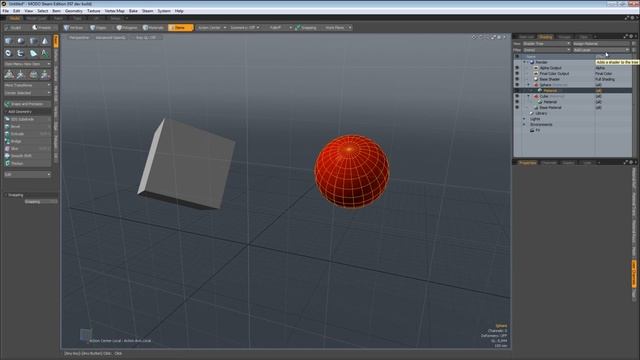
Task: Toggle Snapping in the top toolbar
Action: click(306, 28)
